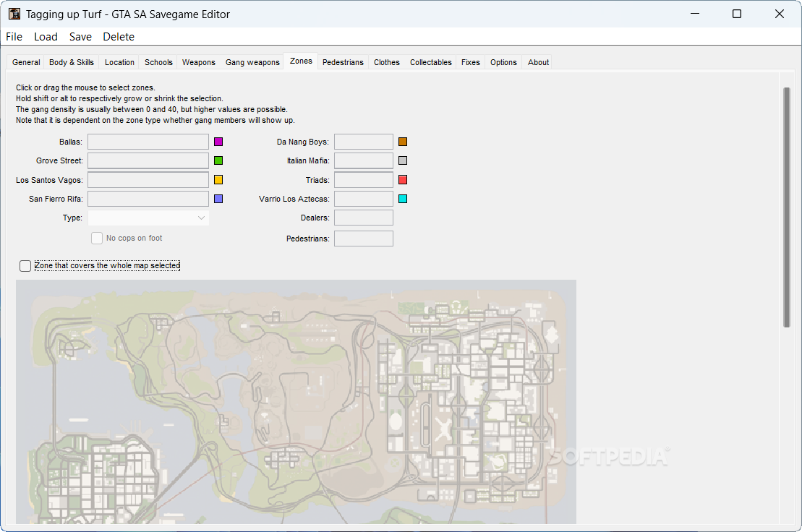This screenshot has height=532, width=802.
Task: Click the red Triads color swatch
Action: (403, 180)
